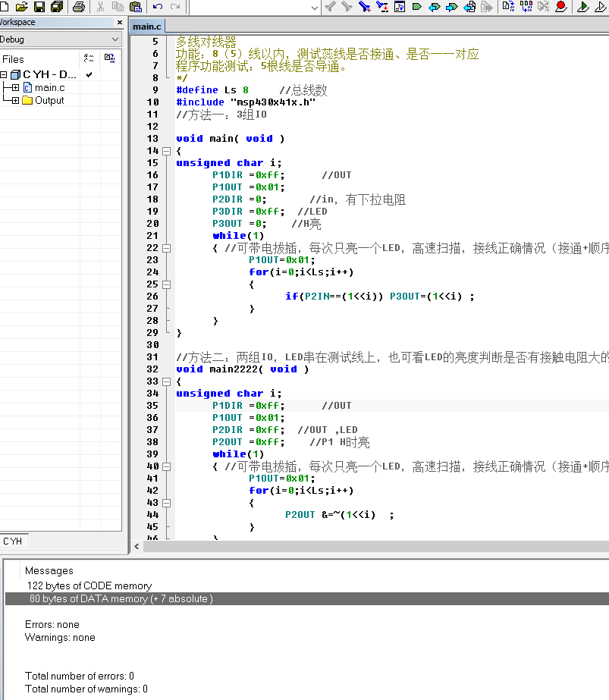Click the Find Previous flashlight icon
Screen dimensions: 609x700
(x=330, y=6)
